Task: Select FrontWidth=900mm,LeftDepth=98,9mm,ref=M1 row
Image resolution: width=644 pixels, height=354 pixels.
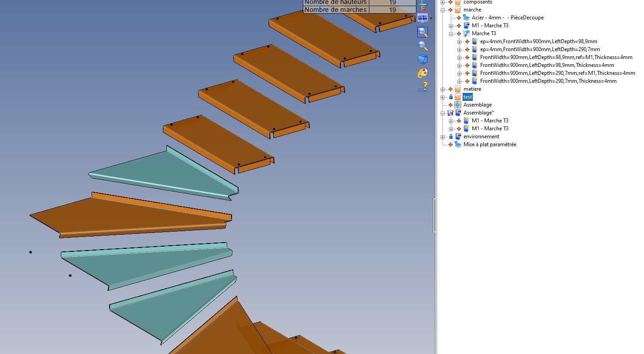Action: (x=556, y=57)
